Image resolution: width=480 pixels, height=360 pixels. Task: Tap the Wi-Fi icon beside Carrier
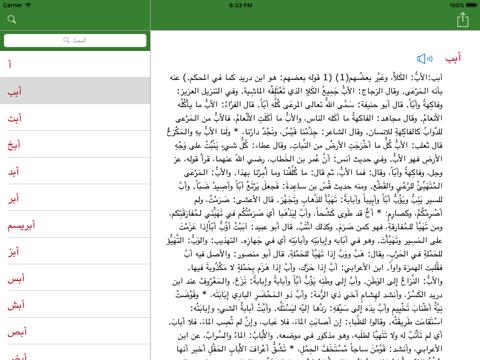coord(28,5)
